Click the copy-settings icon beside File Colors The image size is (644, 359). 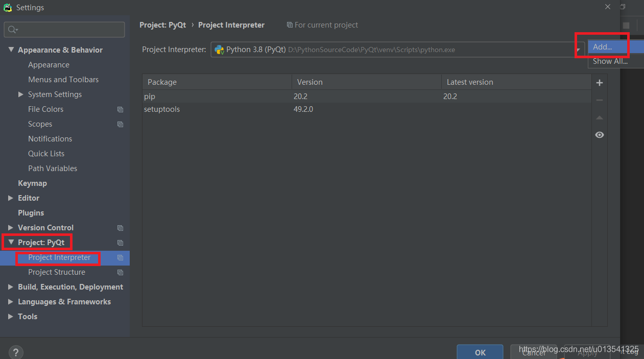coord(120,109)
